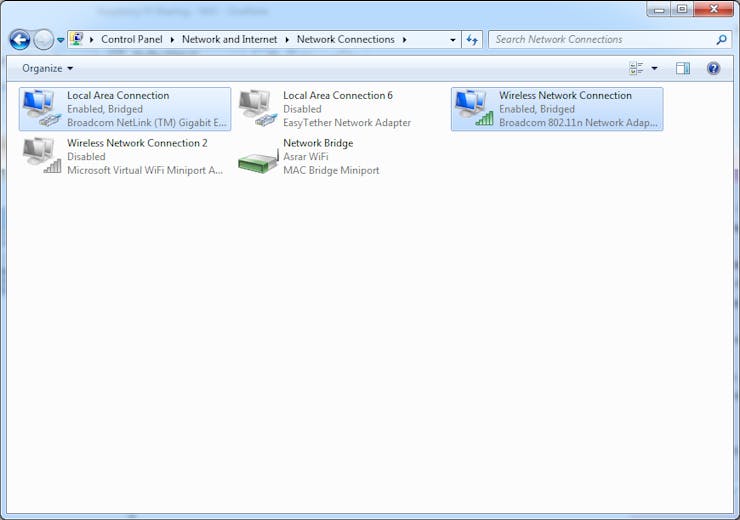The height and width of the screenshot is (520, 740).
Task: Toggle the preview pane button
Action: pyautogui.click(x=682, y=68)
